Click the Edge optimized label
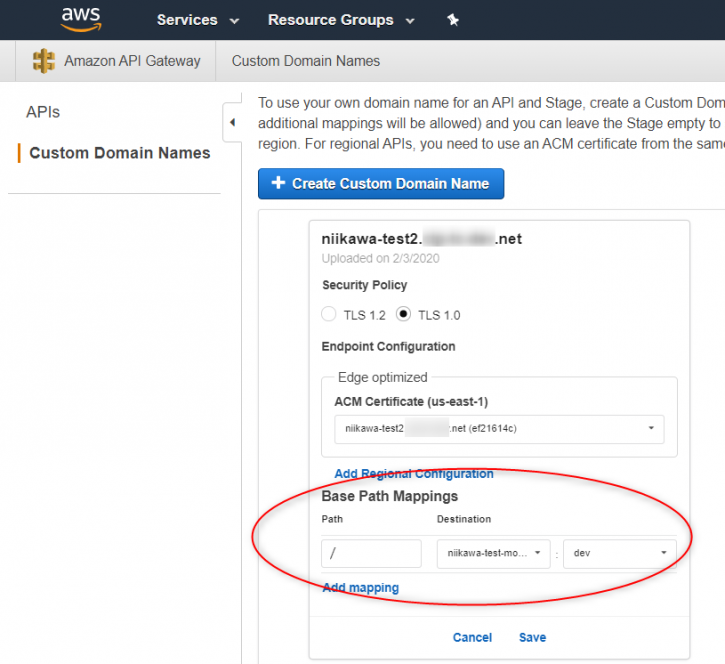The width and height of the screenshot is (725, 664). [382, 377]
